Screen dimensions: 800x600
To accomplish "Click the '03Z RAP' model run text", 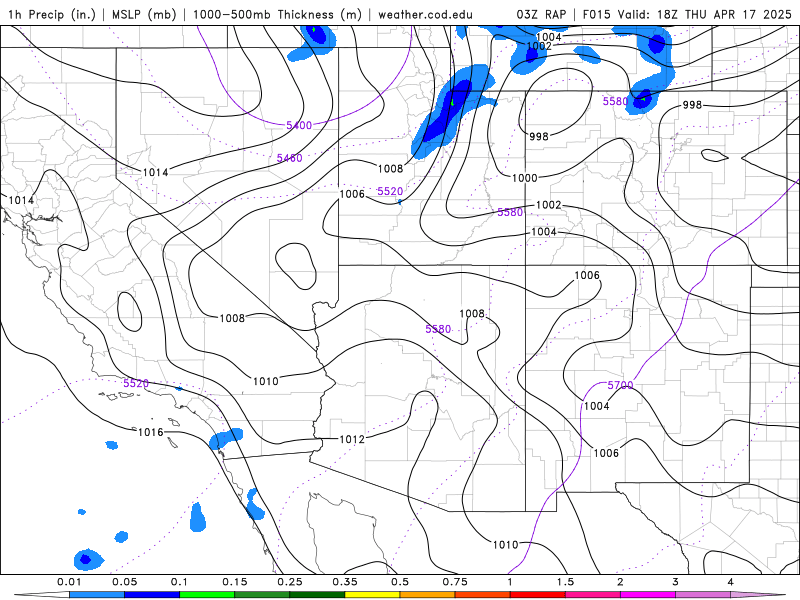I will point(541,14).
